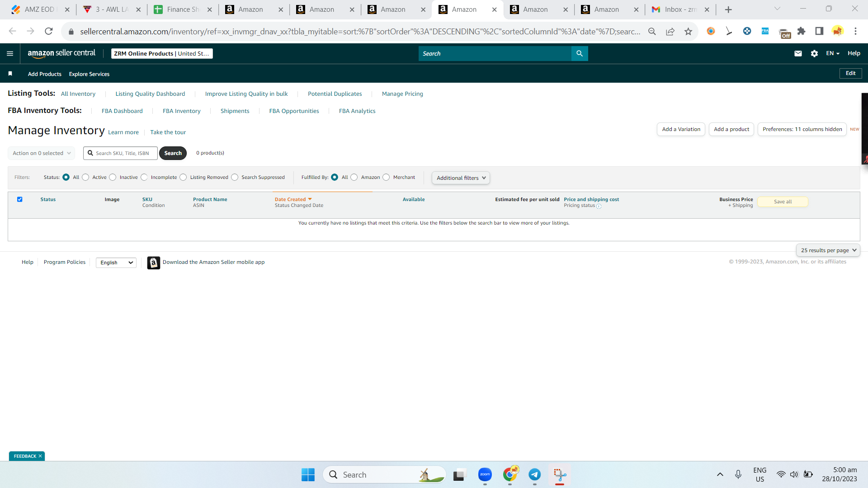The width and height of the screenshot is (868, 488).
Task: Open the Chrome extensions puzzle icon
Action: tap(801, 31)
